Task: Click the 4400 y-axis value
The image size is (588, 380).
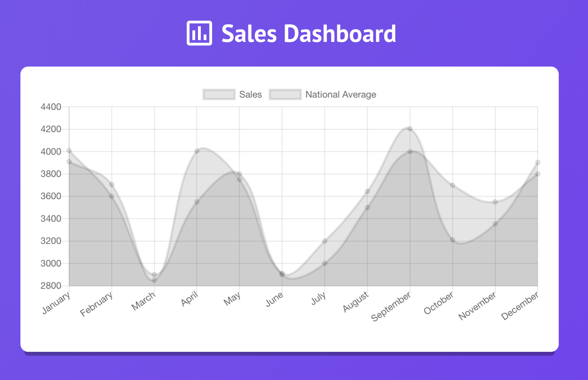Action: click(51, 107)
